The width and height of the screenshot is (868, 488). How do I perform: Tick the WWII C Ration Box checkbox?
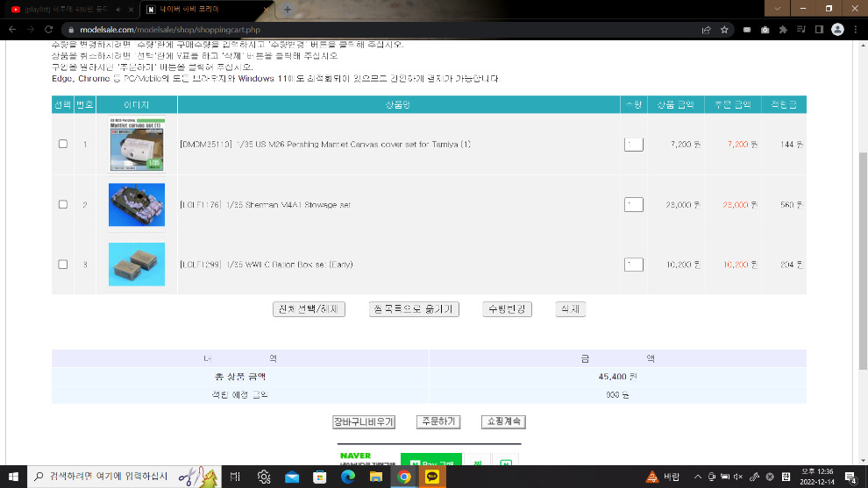[x=62, y=265]
